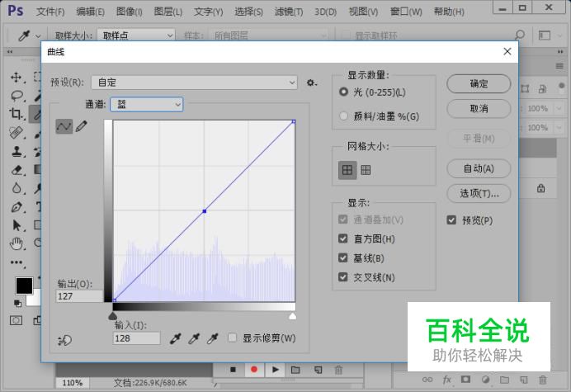Click the black point eyedropper
Viewport: 571px width, 392px height.
[x=176, y=339]
